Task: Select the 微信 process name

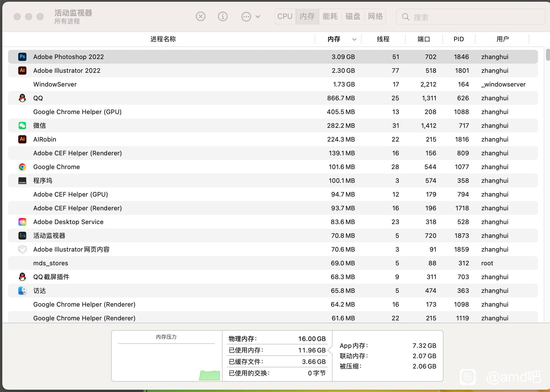Action: coord(40,126)
